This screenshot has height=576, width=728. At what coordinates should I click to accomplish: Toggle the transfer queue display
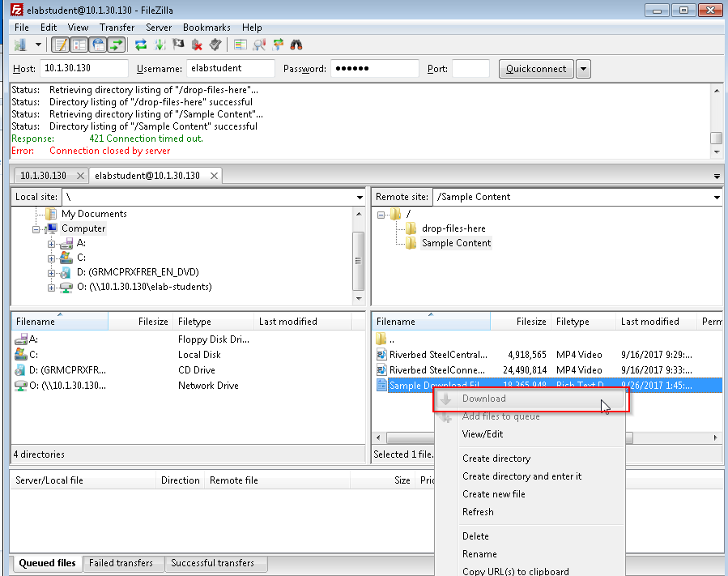pos(117,45)
